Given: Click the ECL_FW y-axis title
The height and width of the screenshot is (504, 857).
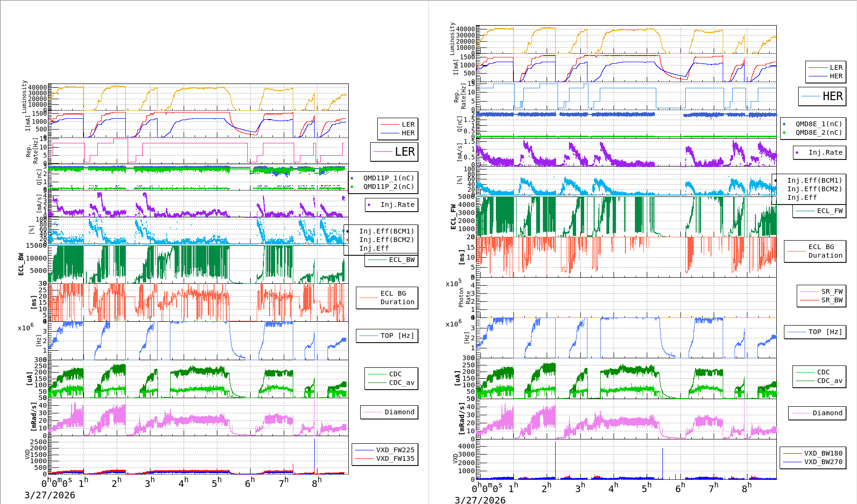Looking at the screenshot, I should pos(453,217).
